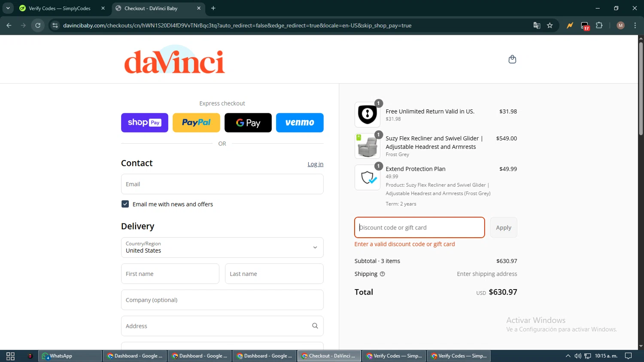Image resolution: width=644 pixels, height=362 pixels.
Task: Pay with the PayPal express button
Action: click(196, 123)
